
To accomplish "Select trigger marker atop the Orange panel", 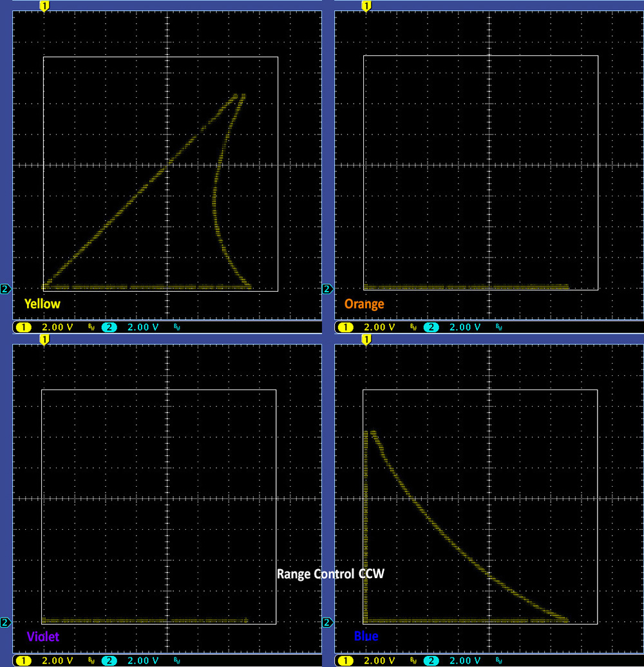I will (366, 6).
